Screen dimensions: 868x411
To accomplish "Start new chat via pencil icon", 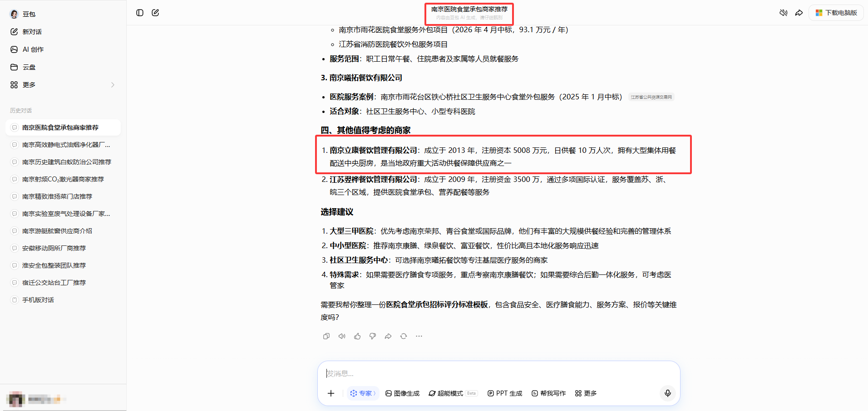I will (155, 13).
